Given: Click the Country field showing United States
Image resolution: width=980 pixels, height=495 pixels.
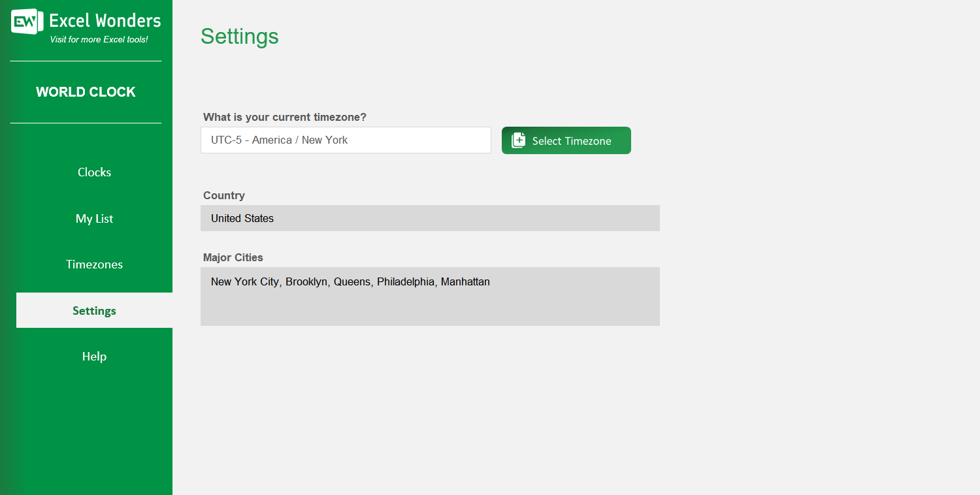Looking at the screenshot, I should [x=430, y=218].
